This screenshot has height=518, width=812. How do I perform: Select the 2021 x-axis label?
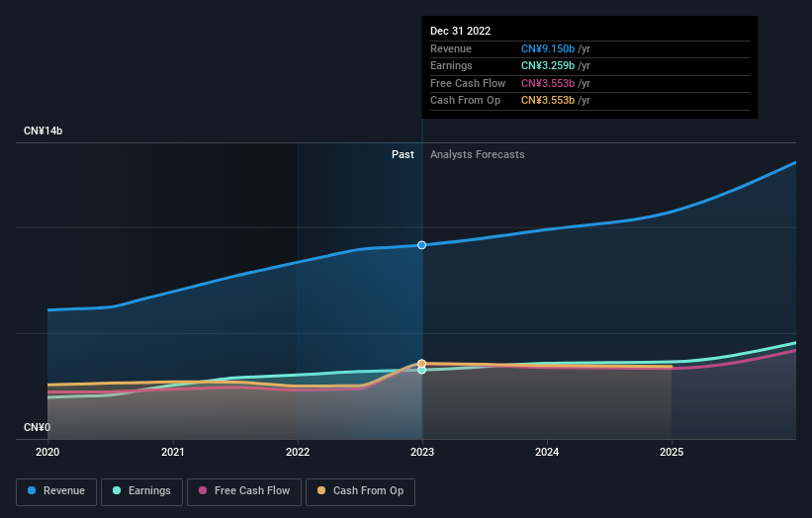click(x=172, y=453)
